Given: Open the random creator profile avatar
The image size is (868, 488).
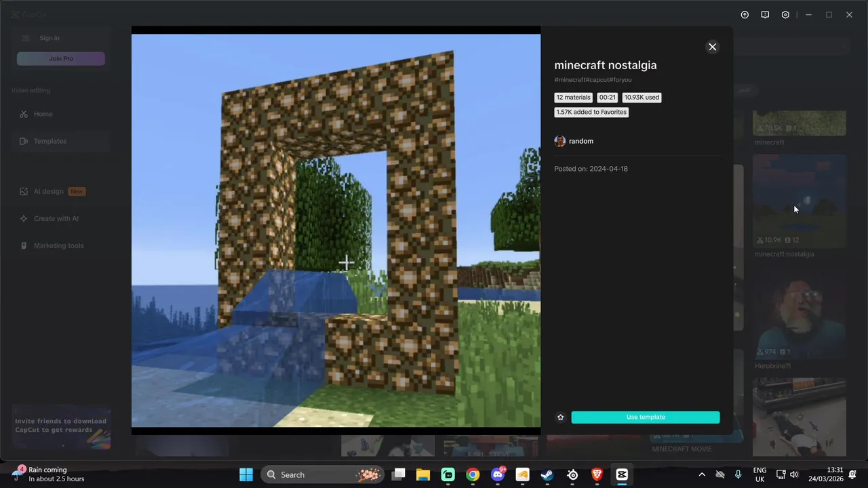Looking at the screenshot, I should click(559, 141).
